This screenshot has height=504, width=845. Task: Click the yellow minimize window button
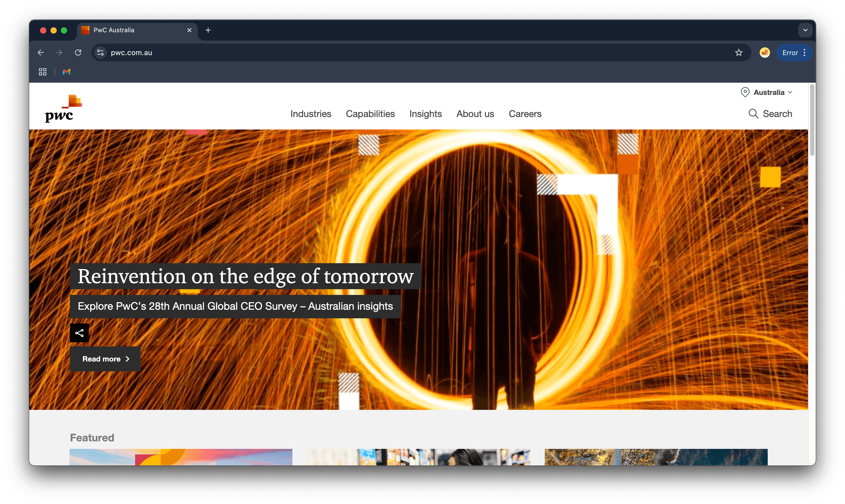click(54, 30)
